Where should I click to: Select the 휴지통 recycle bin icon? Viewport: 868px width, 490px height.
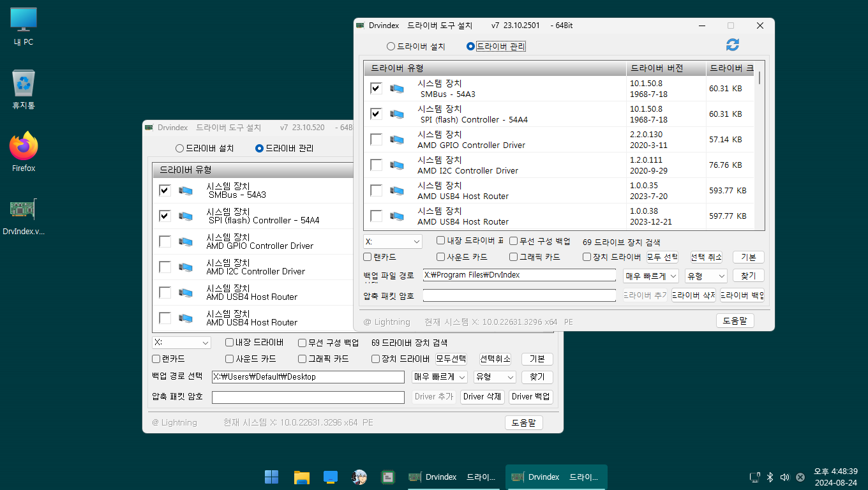24,89
